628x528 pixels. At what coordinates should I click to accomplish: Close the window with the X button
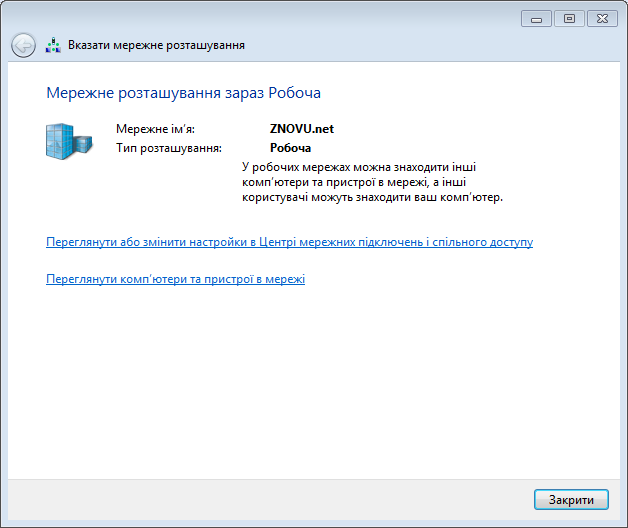click(602, 18)
